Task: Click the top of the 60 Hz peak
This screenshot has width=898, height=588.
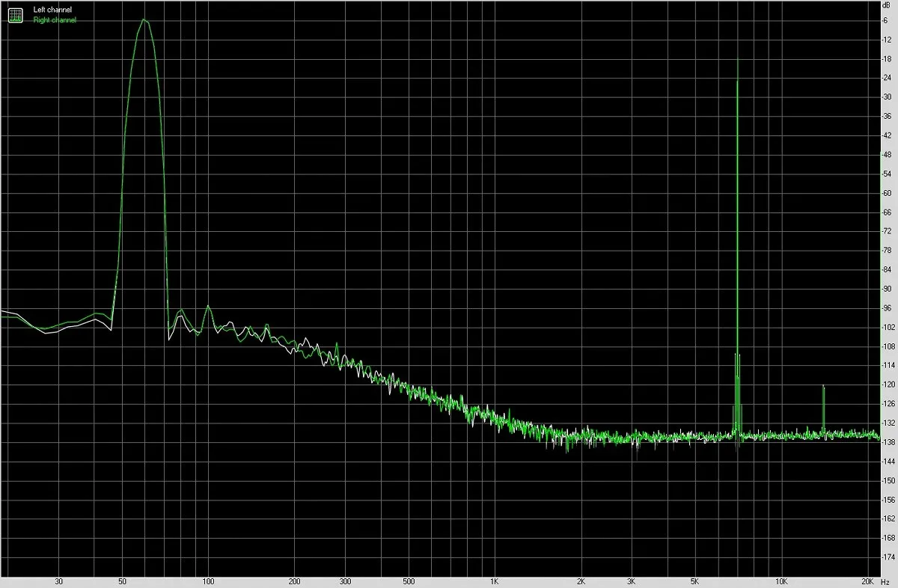Action: click(x=144, y=19)
